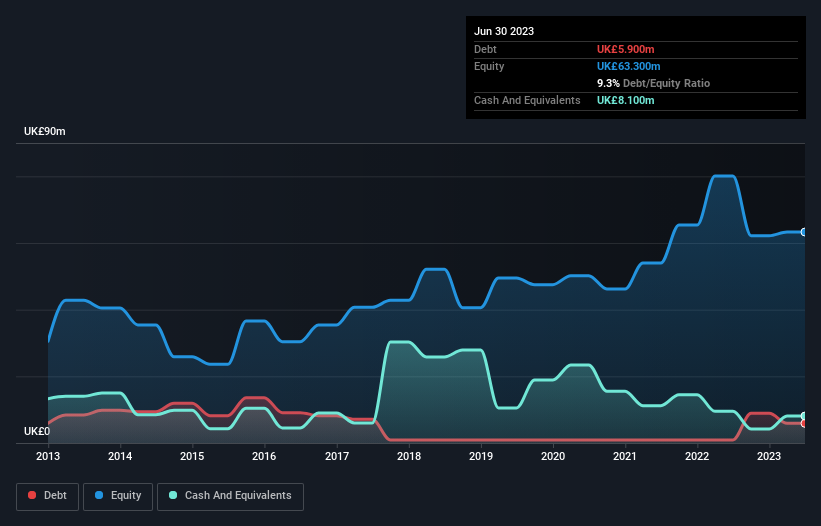The image size is (821, 526).
Task: Click the 2017 x-axis label
Action: coord(337,456)
